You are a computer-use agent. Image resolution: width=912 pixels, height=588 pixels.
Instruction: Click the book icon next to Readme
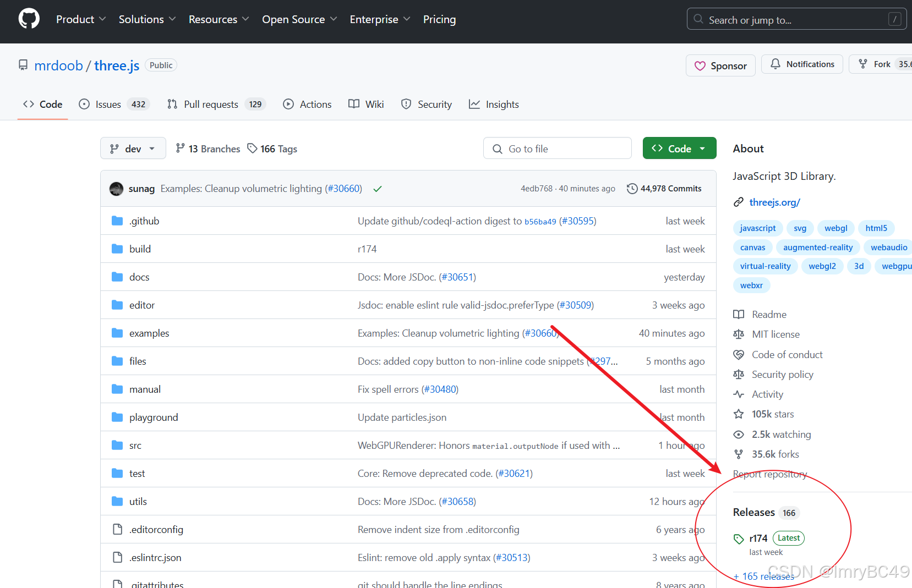pyautogui.click(x=739, y=315)
